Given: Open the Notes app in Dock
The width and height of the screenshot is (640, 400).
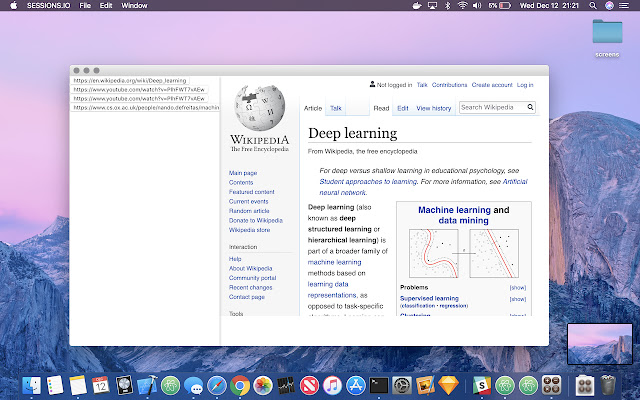Looking at the screenshot, I should click(x=78, y=385).
